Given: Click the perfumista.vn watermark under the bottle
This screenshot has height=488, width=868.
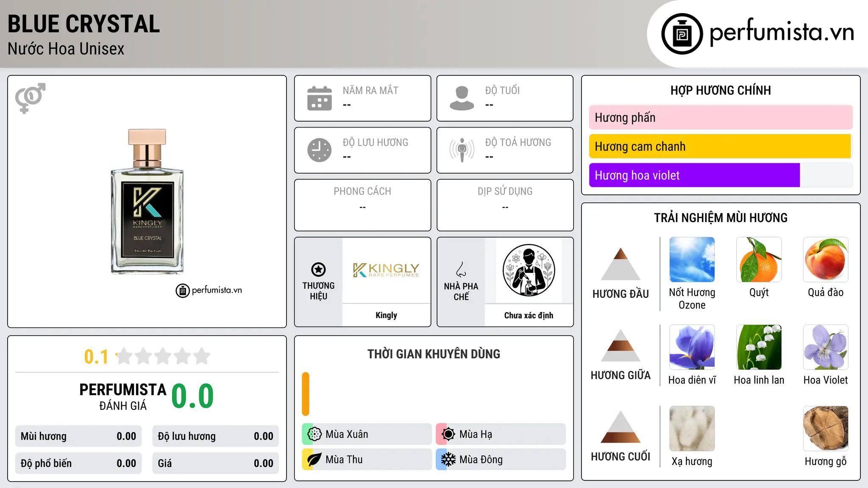Looking at the screenshot, I should click(x=209, y=291).
